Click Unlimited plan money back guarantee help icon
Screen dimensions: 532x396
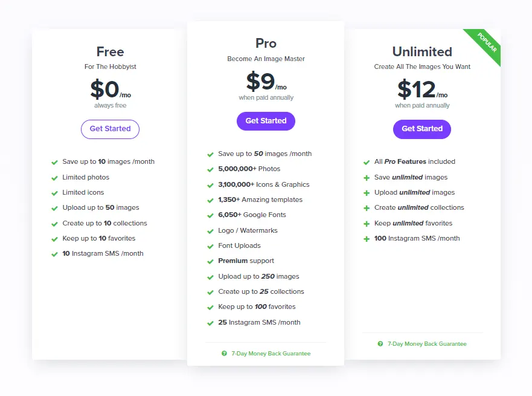(380, 343)
